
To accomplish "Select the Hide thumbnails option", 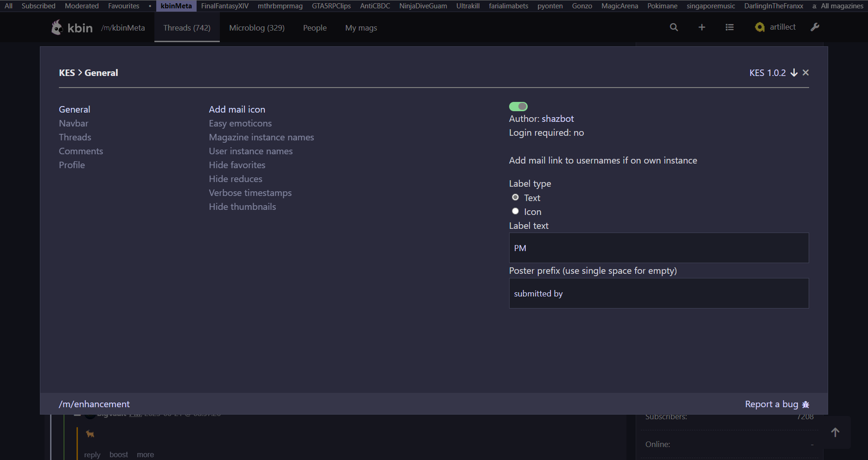I will [243, 207].
